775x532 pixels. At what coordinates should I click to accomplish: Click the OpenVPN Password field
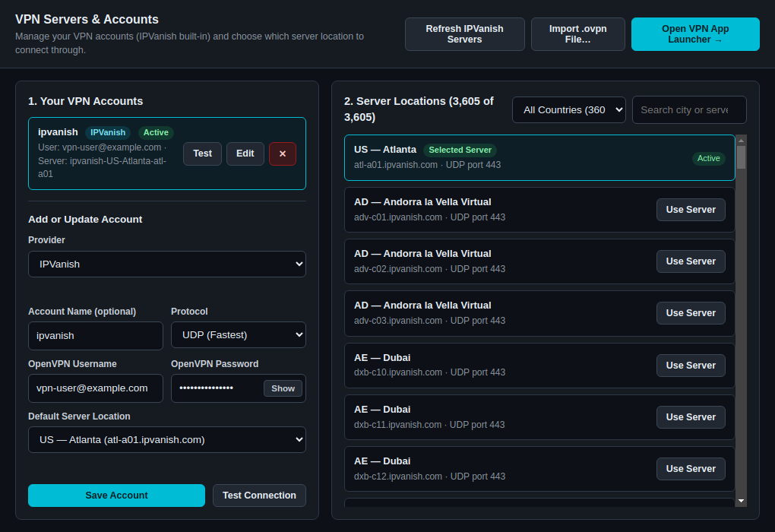tap(239, 388)
